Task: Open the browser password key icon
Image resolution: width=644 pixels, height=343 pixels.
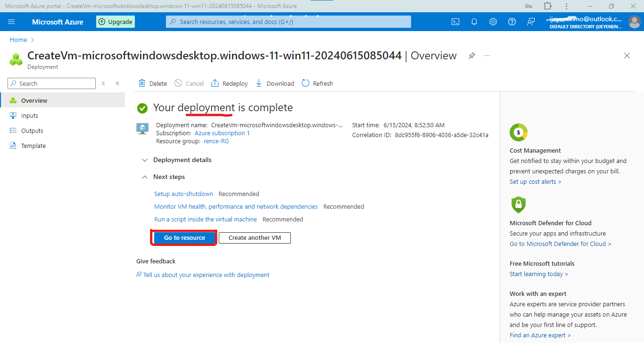Action: pos(529,6)
